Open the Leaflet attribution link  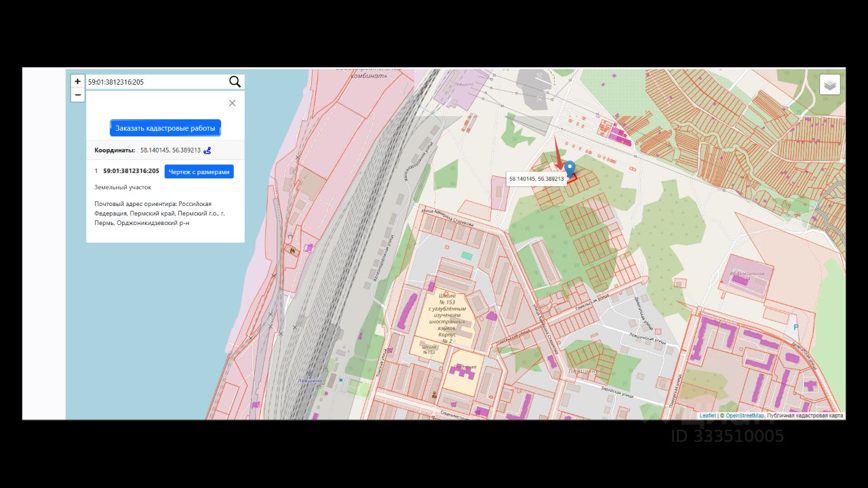point(707,415)
